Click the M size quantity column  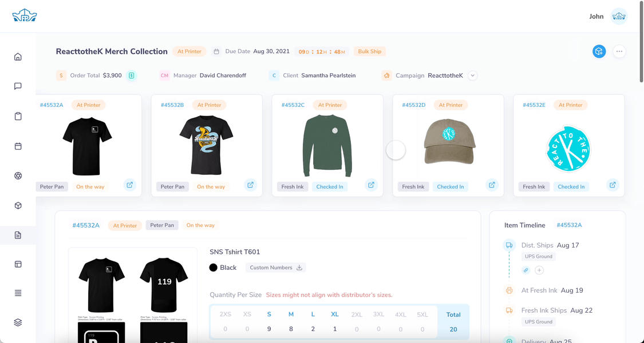(291, 322)
